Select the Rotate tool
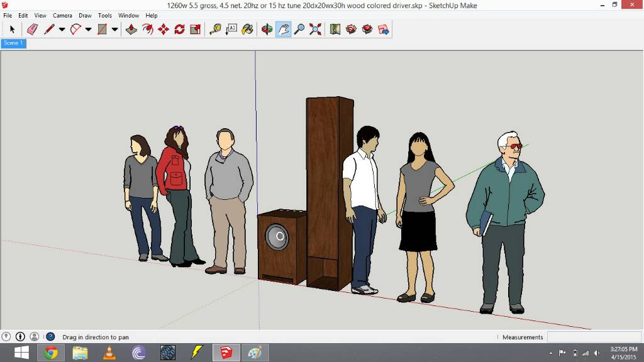The width and height of the screenshot is (644, 362). pyautogui.click(x=179, y=29)
